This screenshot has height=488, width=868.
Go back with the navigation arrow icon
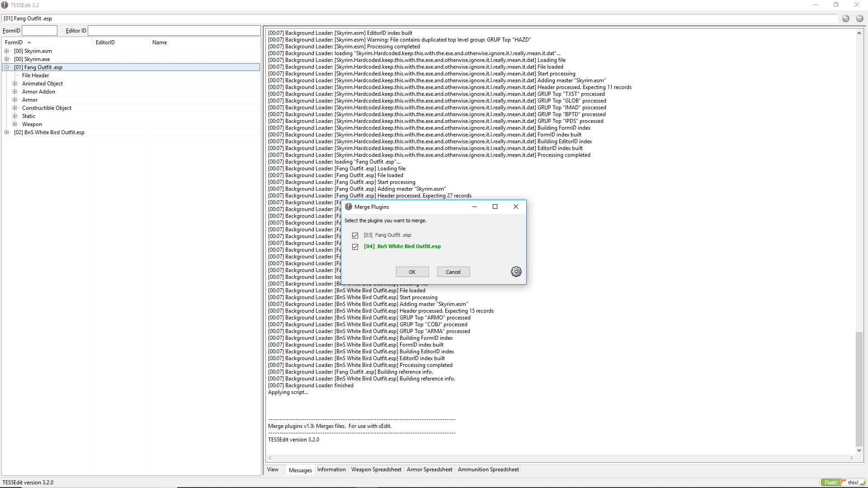click(845, 19)
